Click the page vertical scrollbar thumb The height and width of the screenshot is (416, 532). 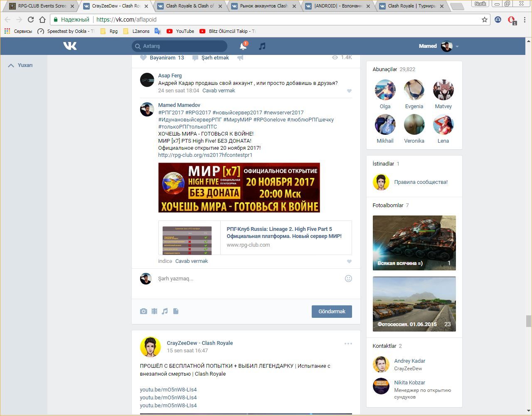tap(529, 321)
